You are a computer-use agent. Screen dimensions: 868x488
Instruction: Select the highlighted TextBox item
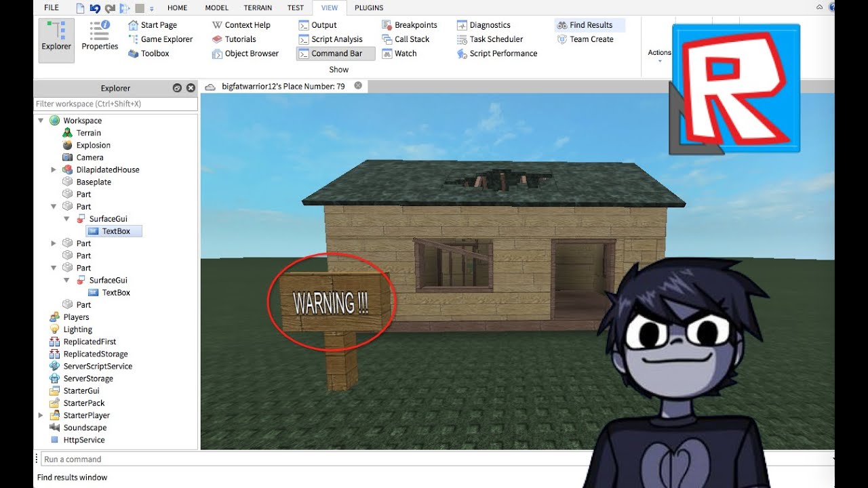pyautogui.click(x=115, y=231)
